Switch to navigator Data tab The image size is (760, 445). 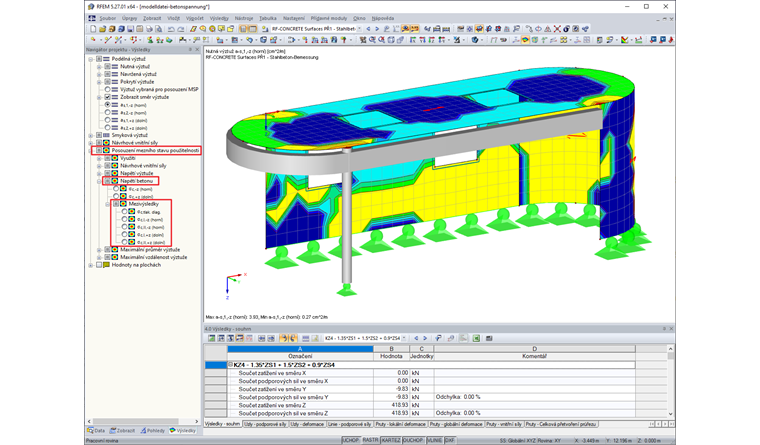96,430
